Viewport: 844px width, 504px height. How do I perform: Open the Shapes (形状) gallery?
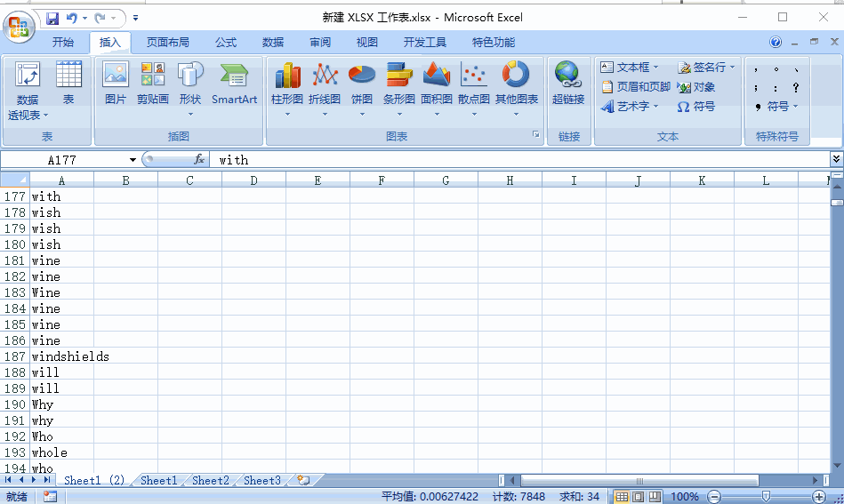[x=190, y=89]
